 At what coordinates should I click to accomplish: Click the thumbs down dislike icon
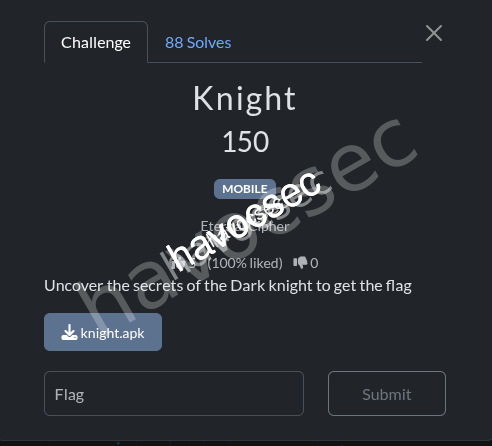[300, 263]
